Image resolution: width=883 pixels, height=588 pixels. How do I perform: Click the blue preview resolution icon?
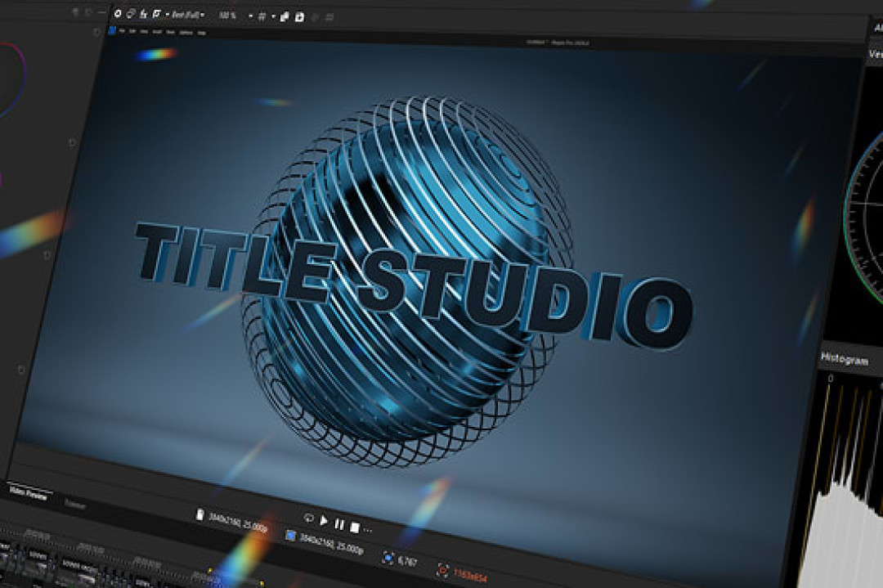[290, 535]
